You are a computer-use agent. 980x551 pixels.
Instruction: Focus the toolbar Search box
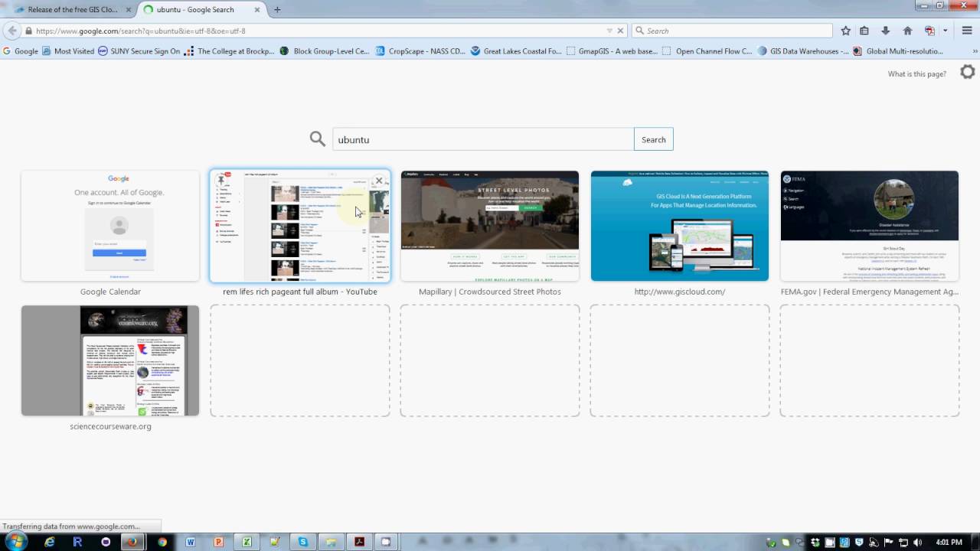coord(731,31)
